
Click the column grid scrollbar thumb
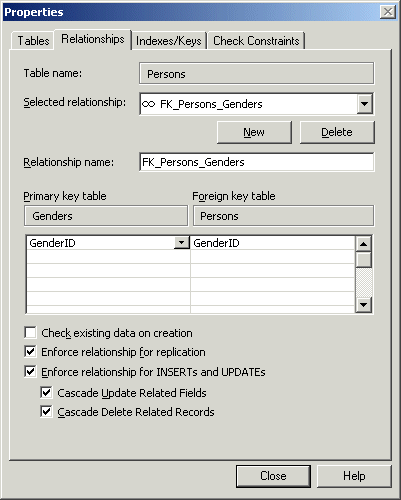click(x=363, y=260)
